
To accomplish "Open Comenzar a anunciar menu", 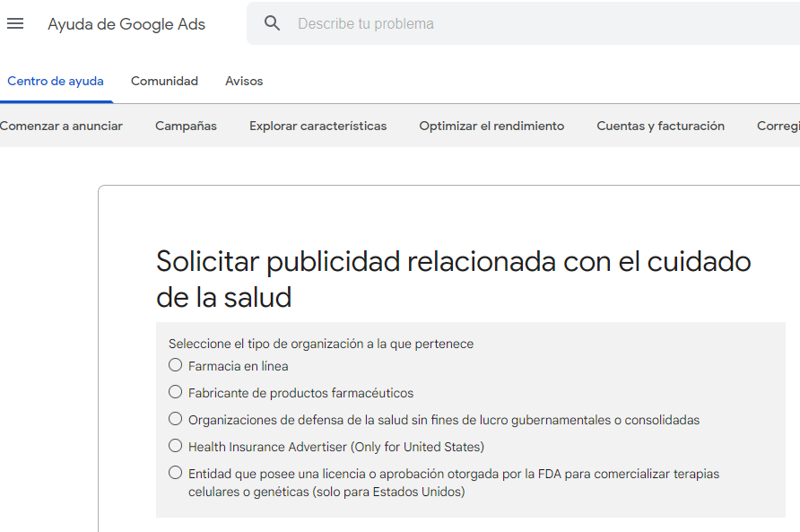I will [61, 126].
